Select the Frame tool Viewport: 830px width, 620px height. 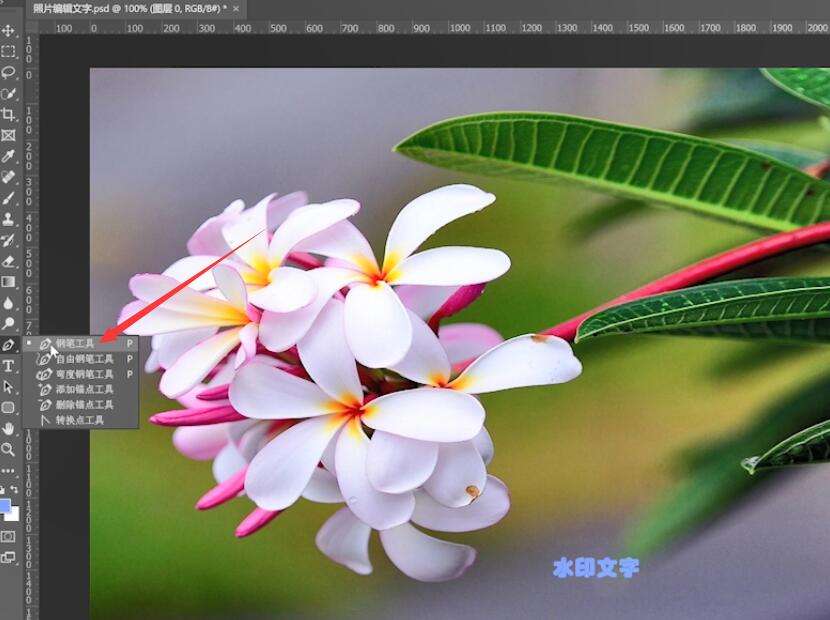click(x=8, y=136)
